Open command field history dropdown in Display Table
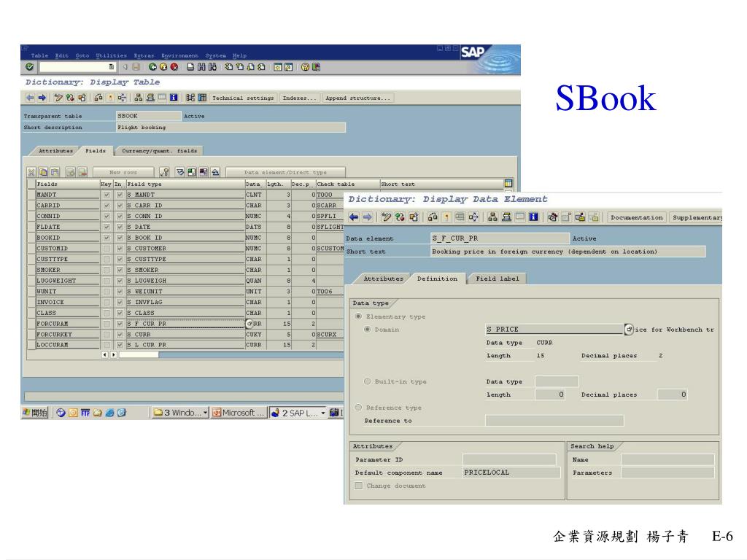 coord(111,67)
